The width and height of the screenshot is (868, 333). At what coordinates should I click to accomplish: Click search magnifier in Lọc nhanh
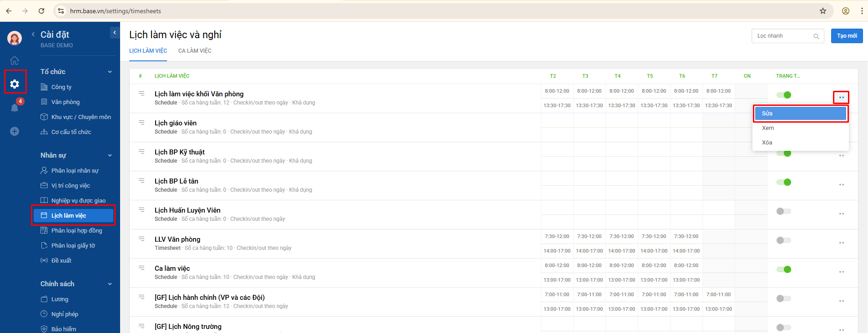(x=816, y=36)
